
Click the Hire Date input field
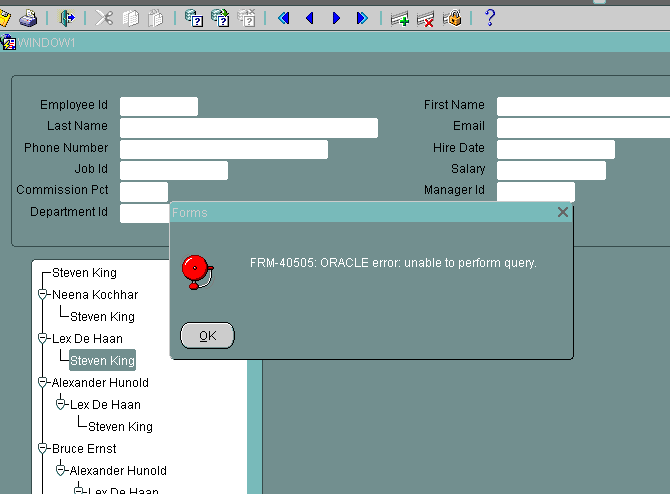(x=555, y=149)
